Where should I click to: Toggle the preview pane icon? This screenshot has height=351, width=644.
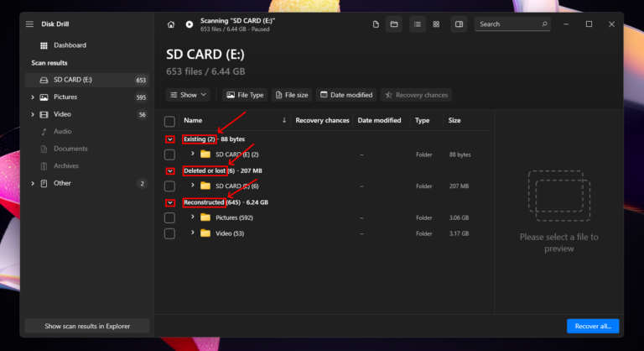459,24
